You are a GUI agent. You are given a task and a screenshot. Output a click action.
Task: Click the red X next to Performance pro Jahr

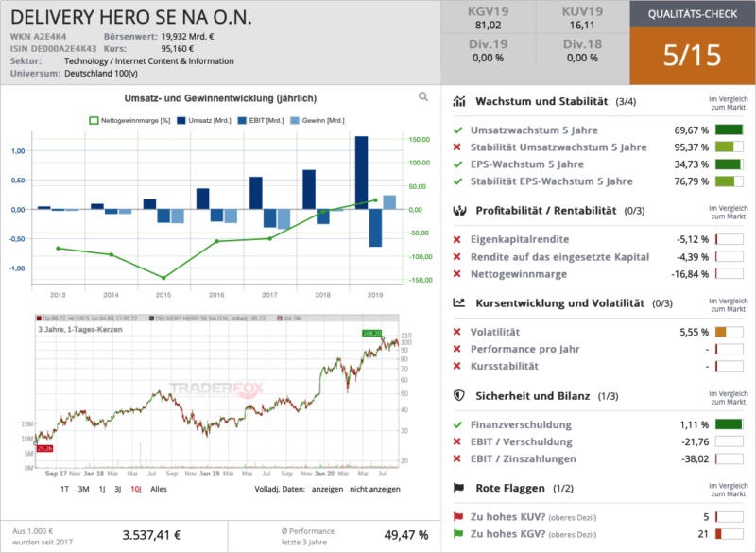tap(457, 349)
